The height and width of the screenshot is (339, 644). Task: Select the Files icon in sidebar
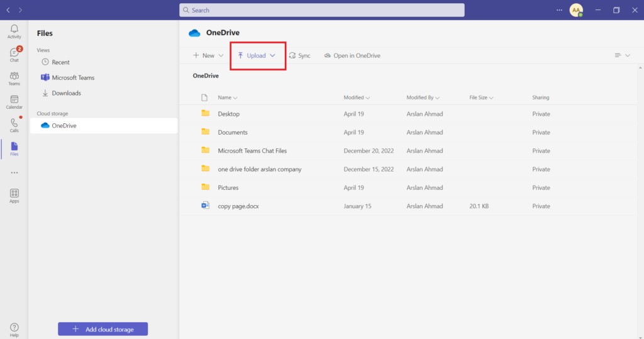[14, 149]
